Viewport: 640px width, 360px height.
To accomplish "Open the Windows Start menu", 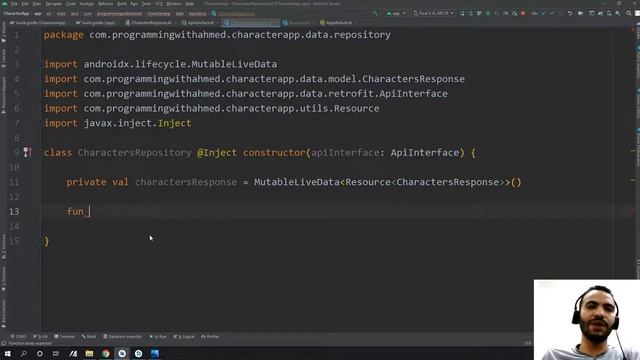I will click(x=8, y=353).
